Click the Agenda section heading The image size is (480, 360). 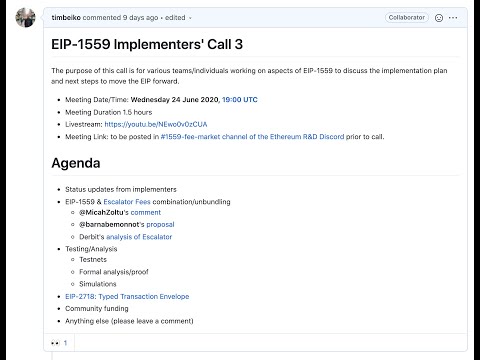(x=76, y=163)
